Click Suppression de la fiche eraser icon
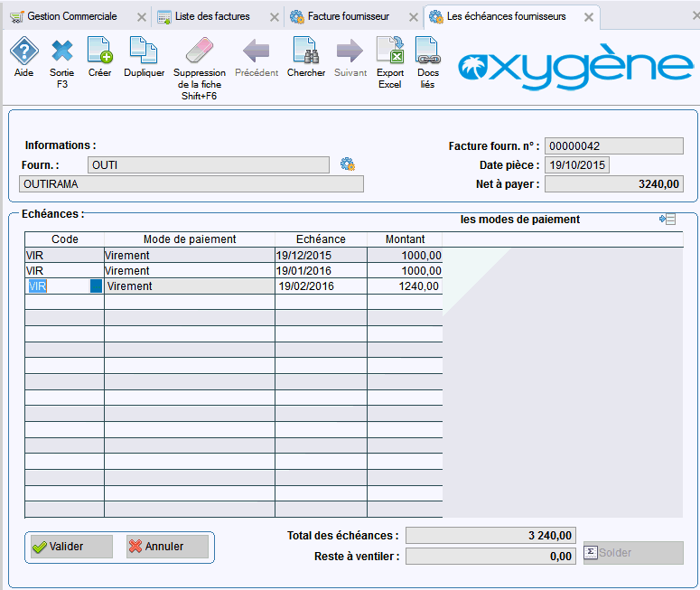 pyautogui.click(x=199, y=52)
